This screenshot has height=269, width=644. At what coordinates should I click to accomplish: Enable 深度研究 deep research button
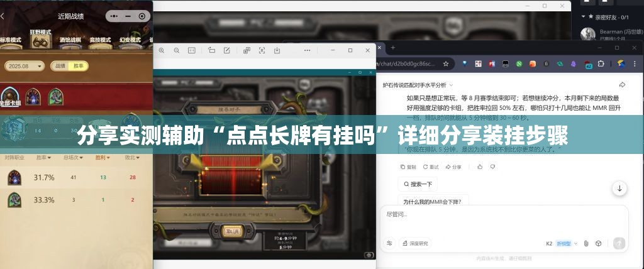coord(415,243)
